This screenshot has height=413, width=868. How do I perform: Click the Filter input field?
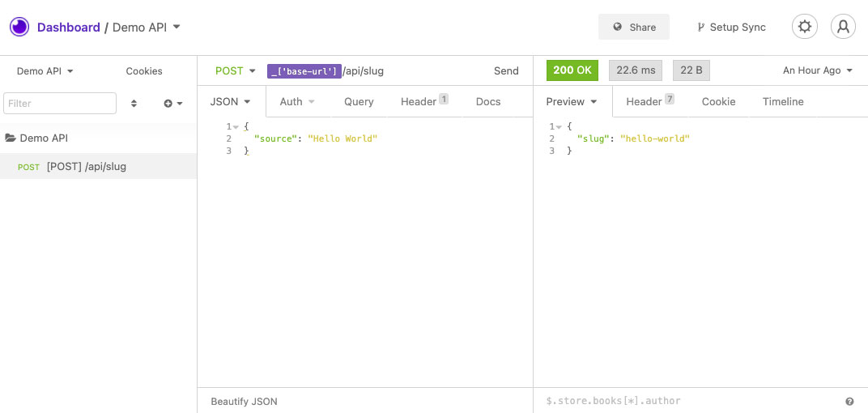pos(60,104)
